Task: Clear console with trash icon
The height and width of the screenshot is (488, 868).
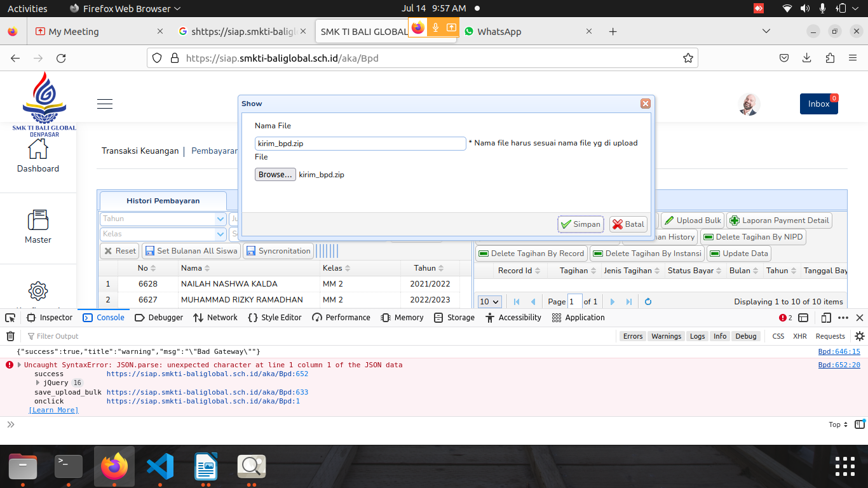Action: (x=10, y=336)
